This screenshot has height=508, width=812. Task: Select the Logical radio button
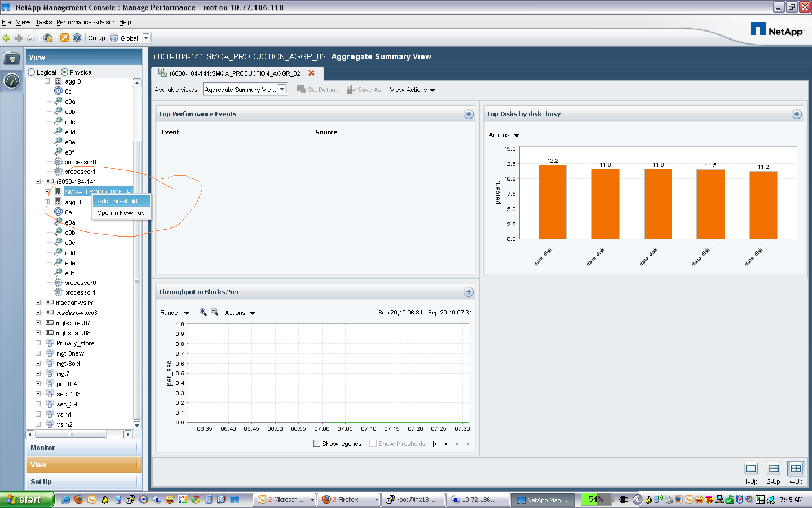pyautogui.click(x=32, y=72)
